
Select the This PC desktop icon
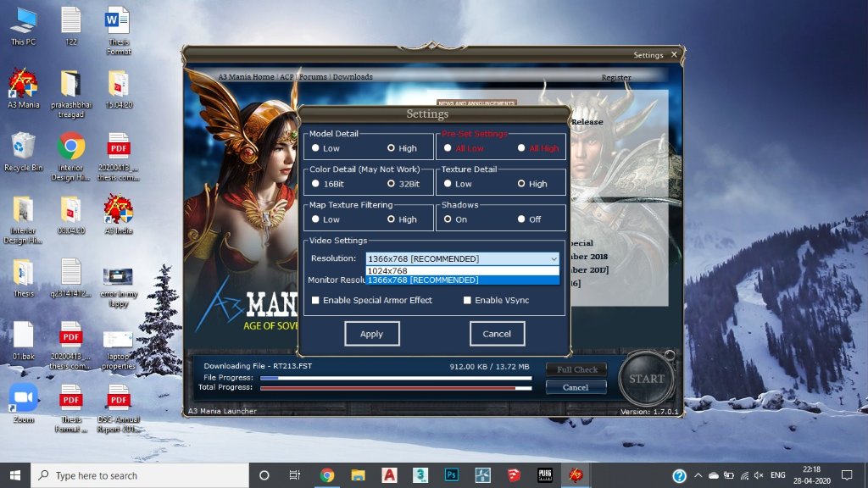coord(23,26)
